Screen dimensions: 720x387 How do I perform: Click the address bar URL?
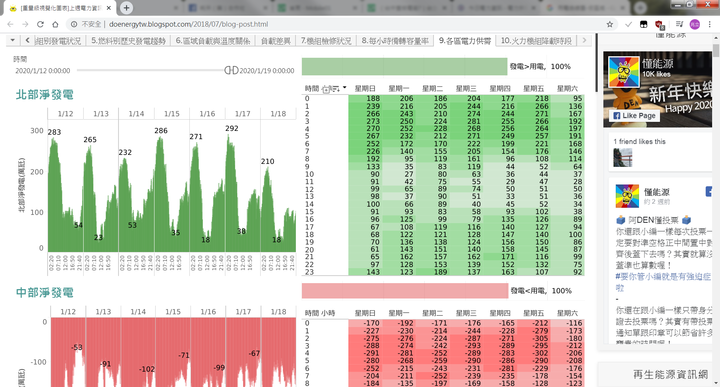188,24
